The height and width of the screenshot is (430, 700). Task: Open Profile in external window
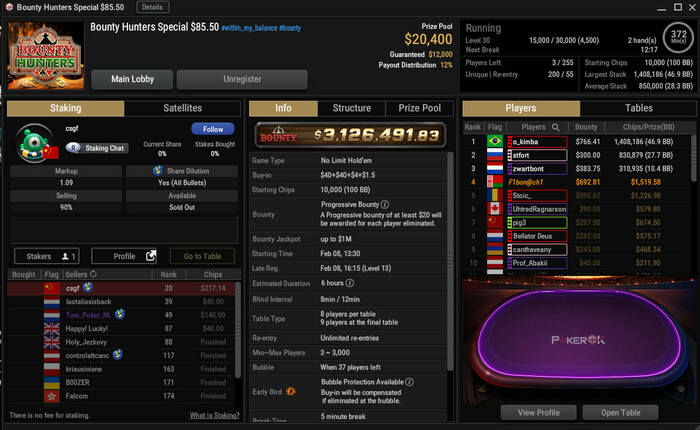(124, 256)
